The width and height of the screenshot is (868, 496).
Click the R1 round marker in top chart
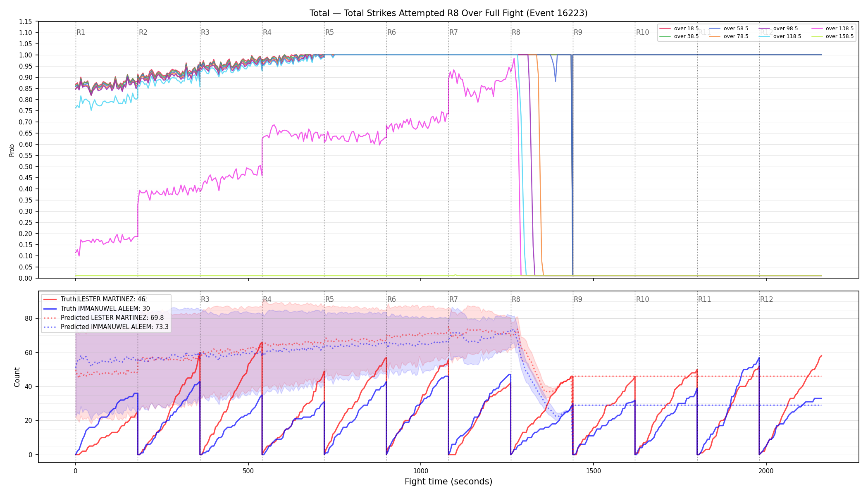[x=81, y=32]
